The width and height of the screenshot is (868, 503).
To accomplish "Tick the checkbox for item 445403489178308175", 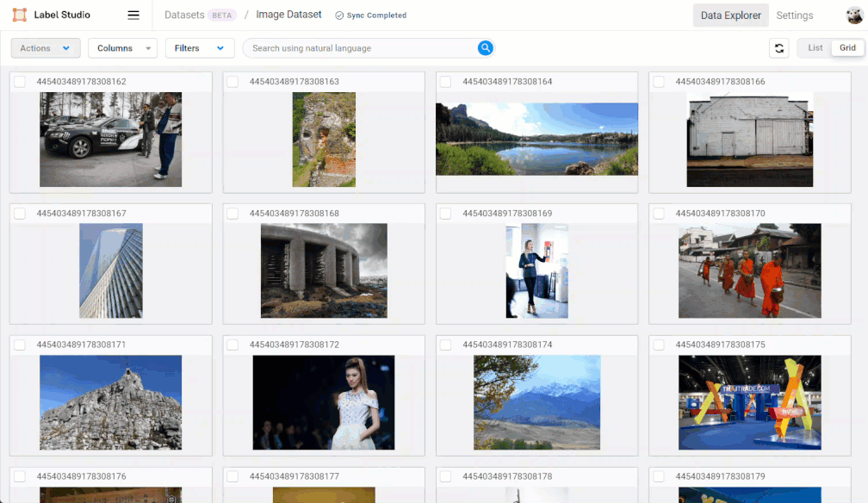I will click(658, 344).
